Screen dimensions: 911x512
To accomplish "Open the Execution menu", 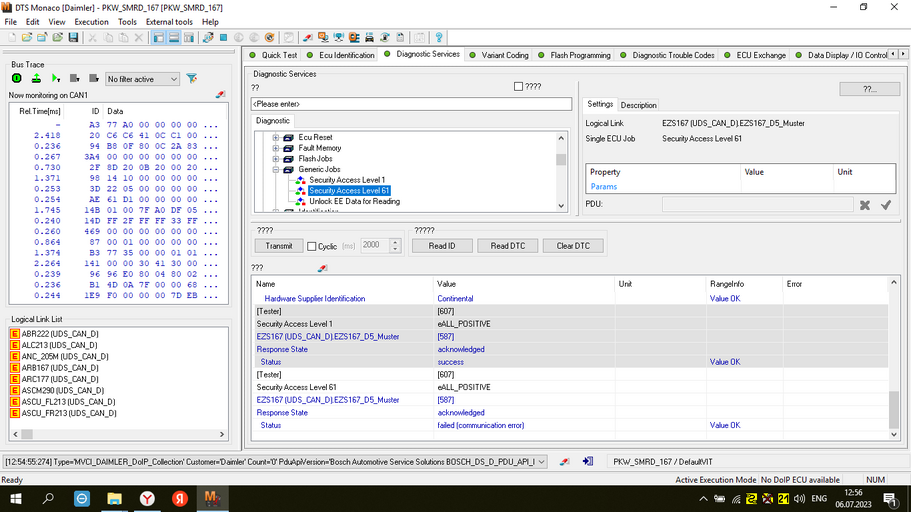I will [91, 22].
